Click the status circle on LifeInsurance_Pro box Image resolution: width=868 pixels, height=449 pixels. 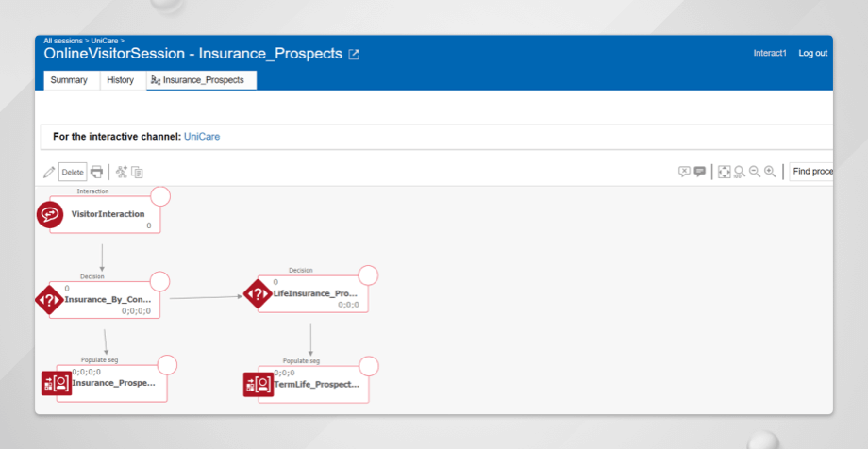[368, 275]
